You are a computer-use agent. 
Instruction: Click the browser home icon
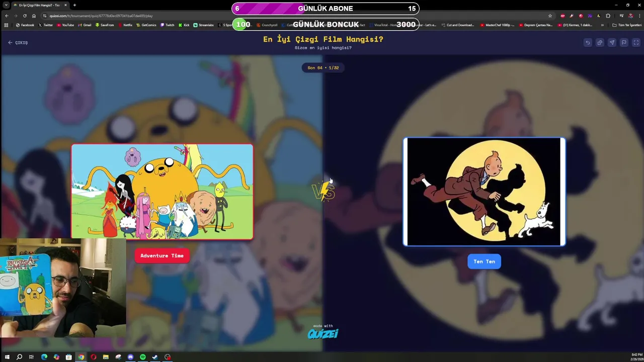pyautogui.click(x=34, y=16)
